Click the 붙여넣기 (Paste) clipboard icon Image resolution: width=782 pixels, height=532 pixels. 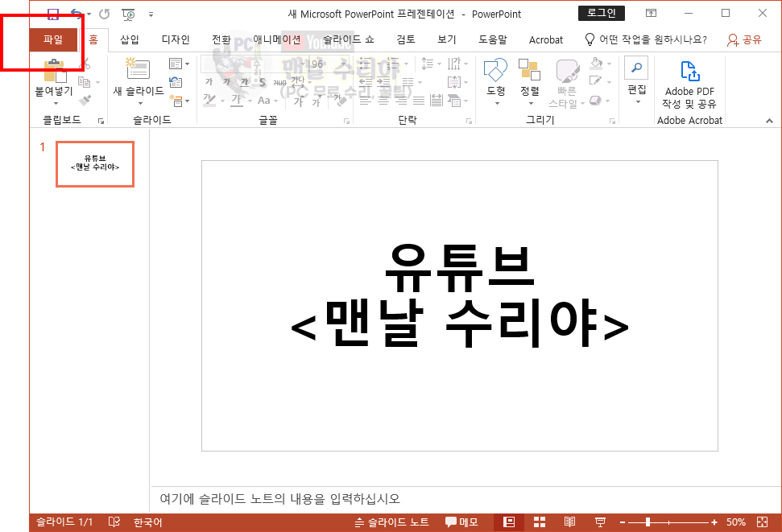point(54,70)
